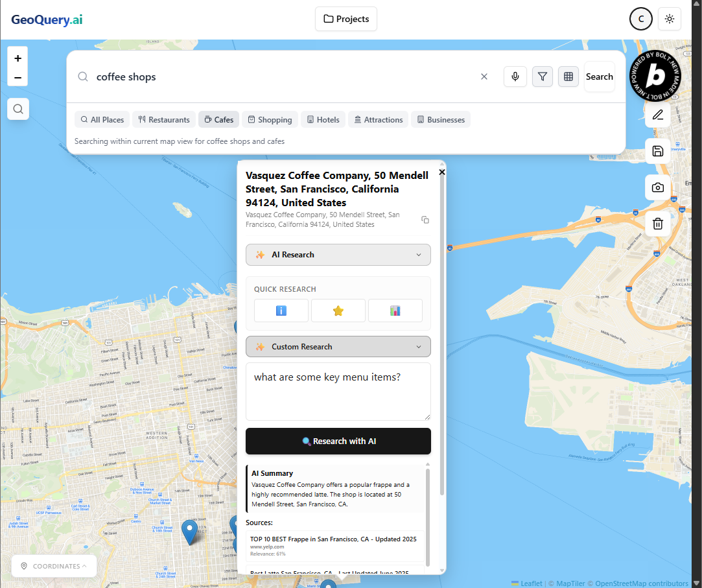Select the Businesses category

[x=441, y=119]
